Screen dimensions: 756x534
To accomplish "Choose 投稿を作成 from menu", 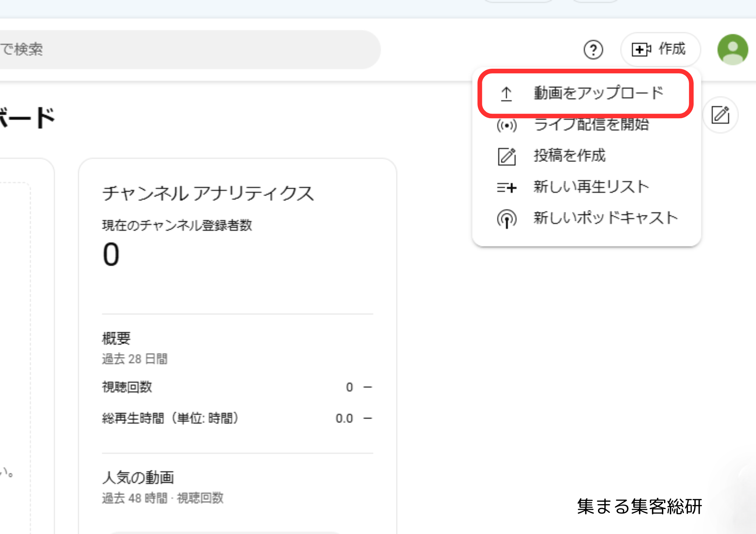I will pos(569,156).
